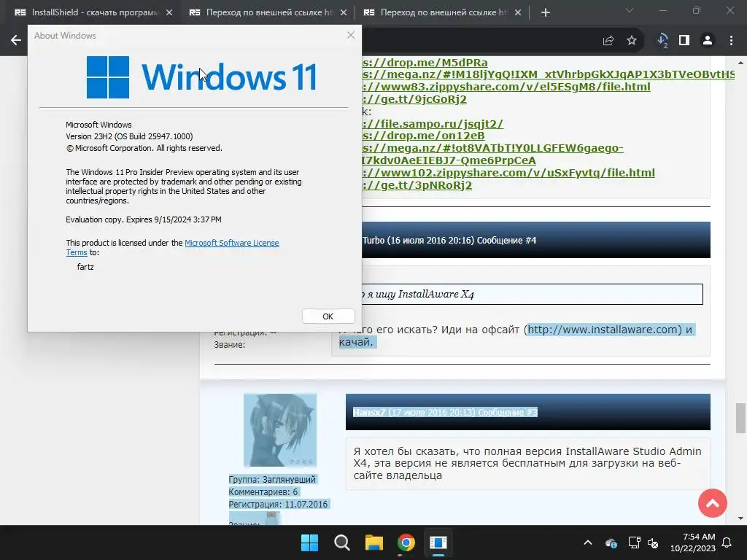This screenshot has width=747, height=560.
Task: Toggle Chrome side panel
Action: coord(684,41)
